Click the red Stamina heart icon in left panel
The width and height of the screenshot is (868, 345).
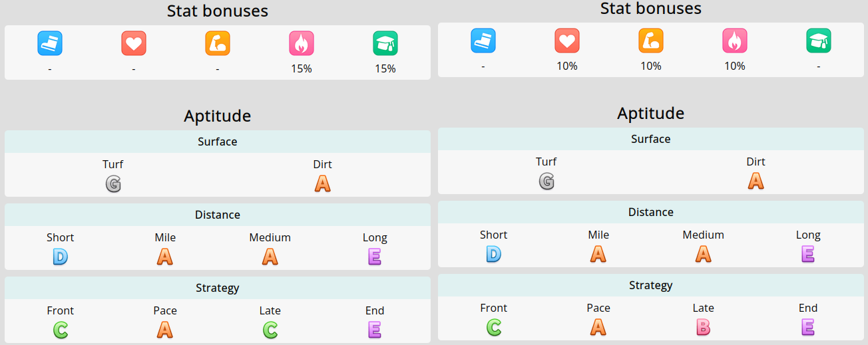(x=134, y=43)
